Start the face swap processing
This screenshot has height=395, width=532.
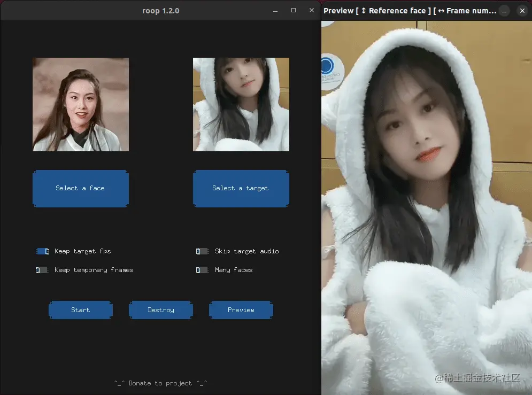(x=80, y=310)
